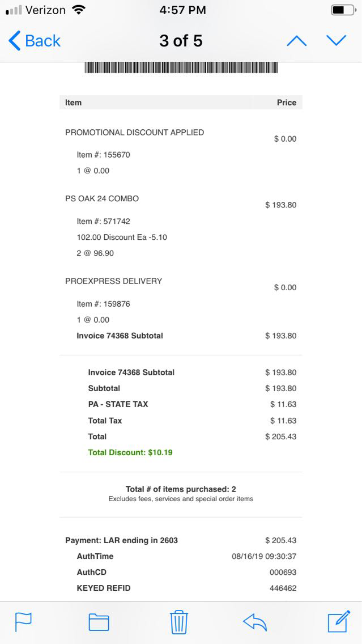
Task: Tap the Back button
Action: [35, 41]
